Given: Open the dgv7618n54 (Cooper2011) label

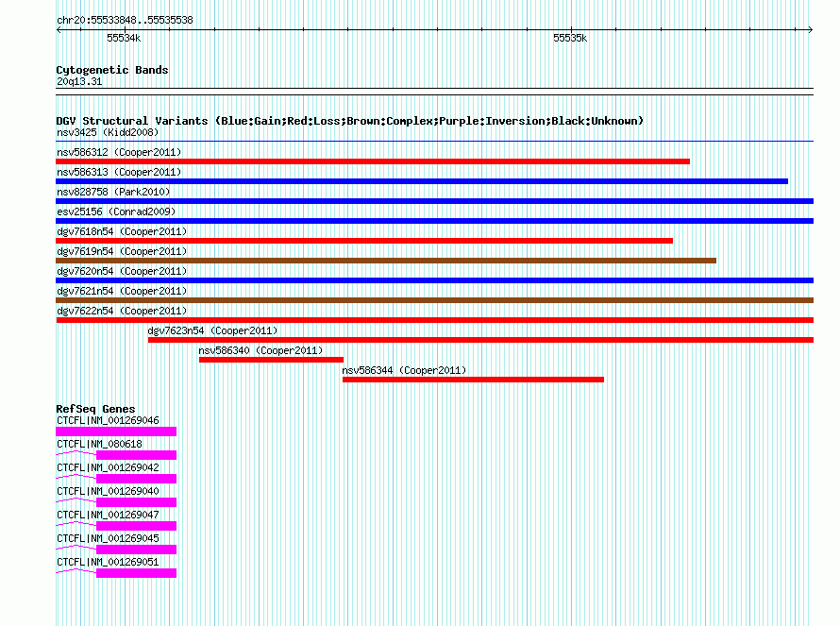Looking at the screenshot, I should pyautogui.click(x=122, y=231).
